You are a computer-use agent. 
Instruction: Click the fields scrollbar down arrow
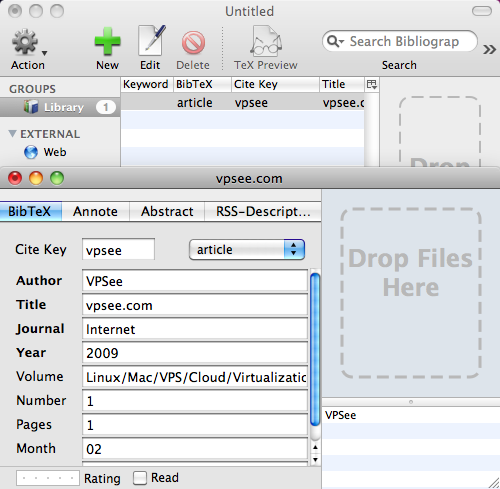(315, 460)
